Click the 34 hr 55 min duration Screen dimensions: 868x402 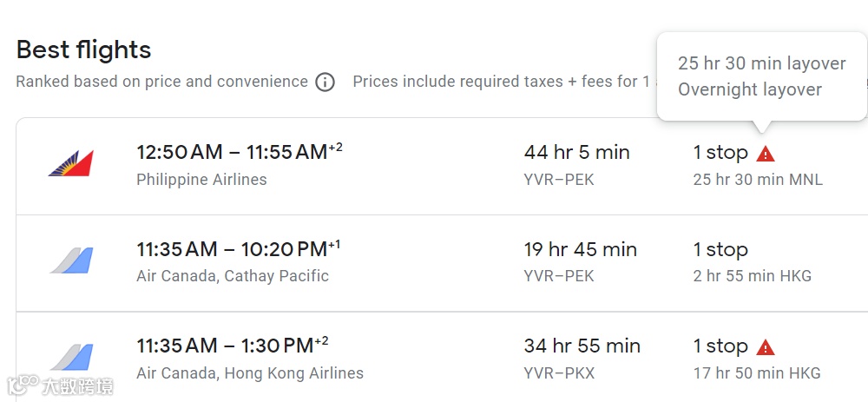tap(582, 346)
